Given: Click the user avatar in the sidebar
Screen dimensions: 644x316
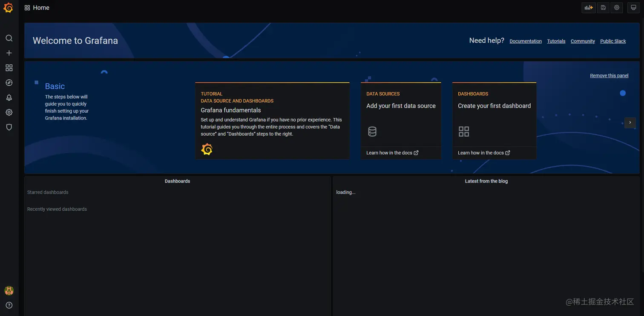Looking at the screenshot, I should pos(9,291).
